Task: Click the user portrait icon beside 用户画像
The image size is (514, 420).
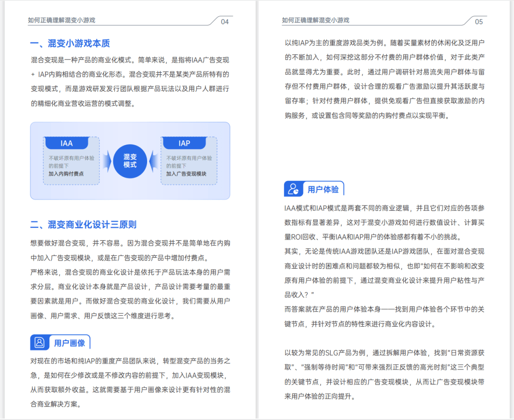Action: coord(40,342)
